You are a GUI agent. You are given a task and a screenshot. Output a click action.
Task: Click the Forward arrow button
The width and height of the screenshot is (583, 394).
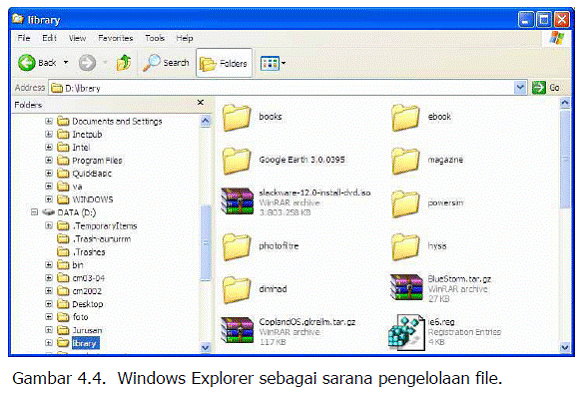pyautogui.click(x=87, y=62)
